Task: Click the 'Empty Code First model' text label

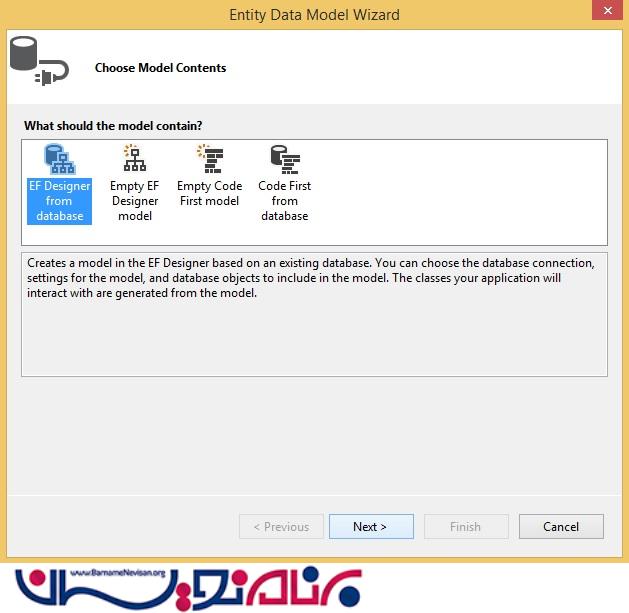Action: pyautogui.click(x=209, y=193)
